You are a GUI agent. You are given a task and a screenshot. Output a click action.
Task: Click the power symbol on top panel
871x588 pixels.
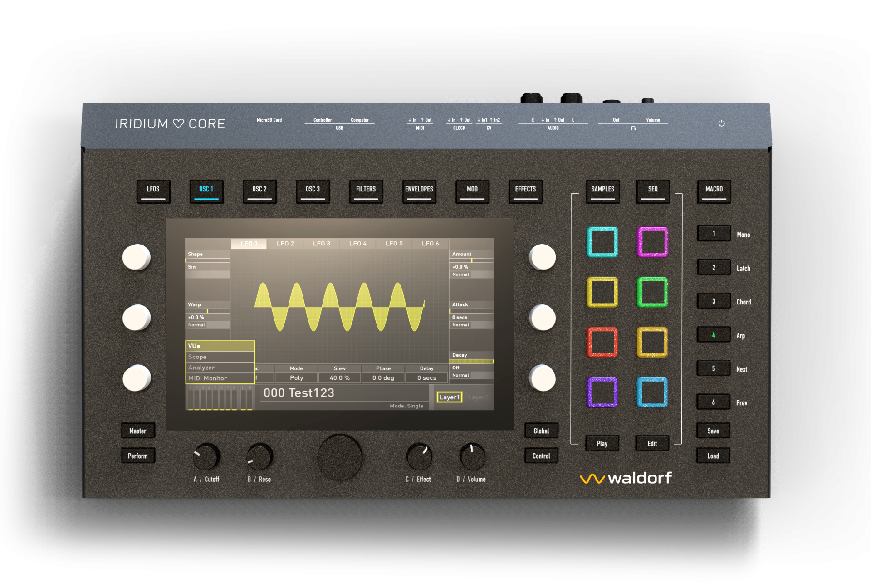pyautogui.click(x=721, y=123)
